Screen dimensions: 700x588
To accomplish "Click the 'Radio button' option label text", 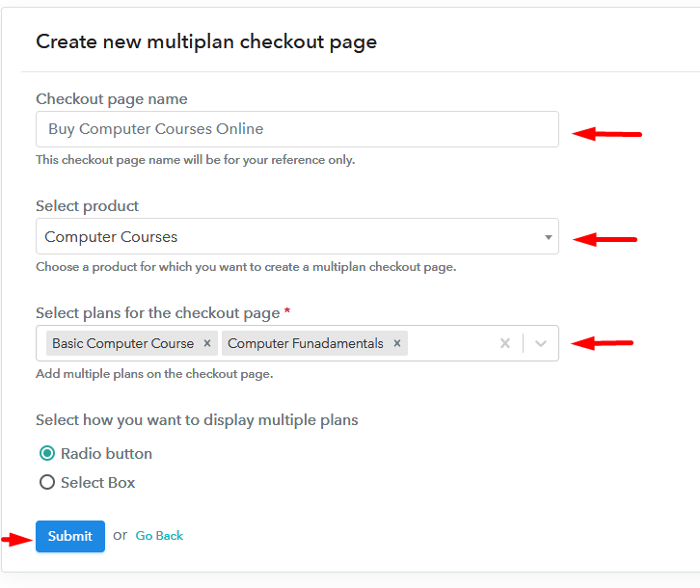I will (x=106, y=454).
